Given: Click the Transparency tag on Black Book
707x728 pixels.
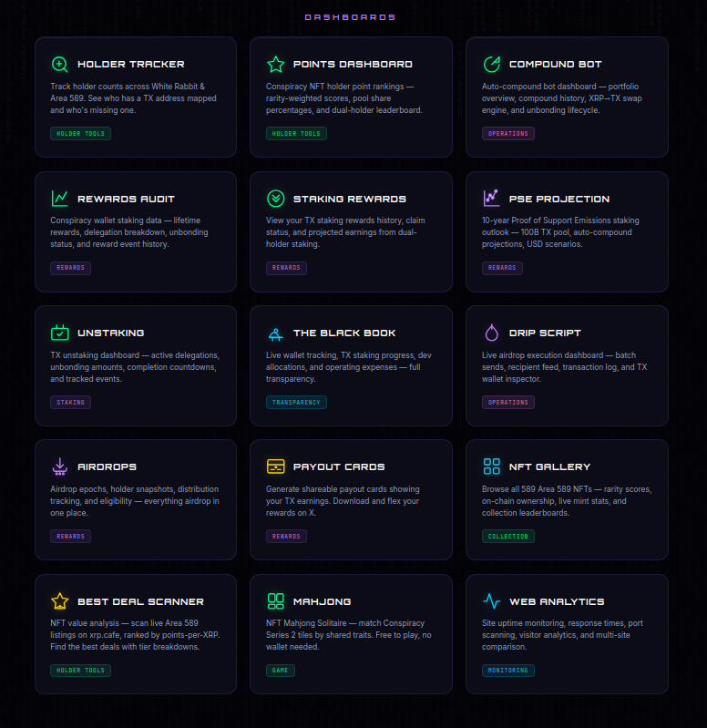Looking at the screenshot, I should tap(296, 402).
